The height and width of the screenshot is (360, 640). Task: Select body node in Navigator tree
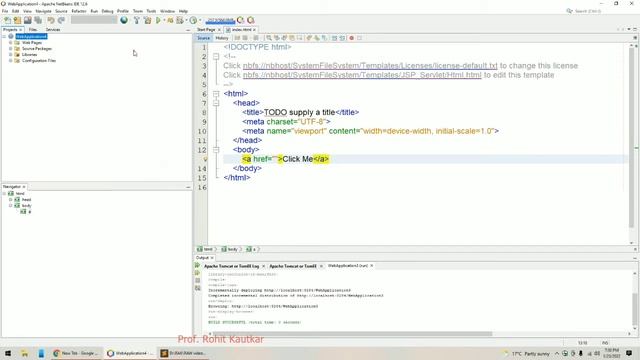click(26, 206)
